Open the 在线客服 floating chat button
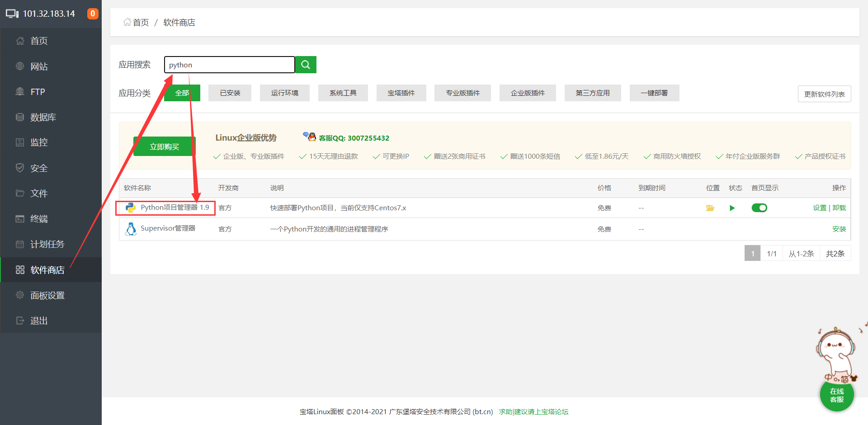 [837, 395]
